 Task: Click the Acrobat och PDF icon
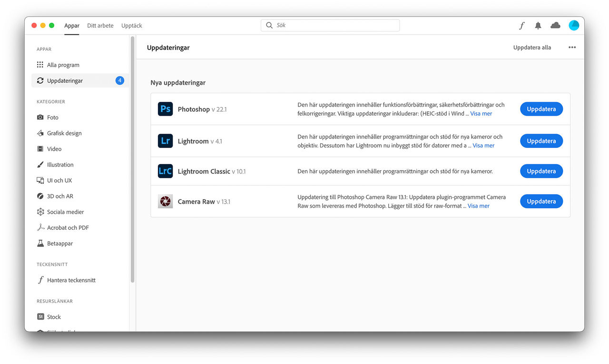(40, 227)
